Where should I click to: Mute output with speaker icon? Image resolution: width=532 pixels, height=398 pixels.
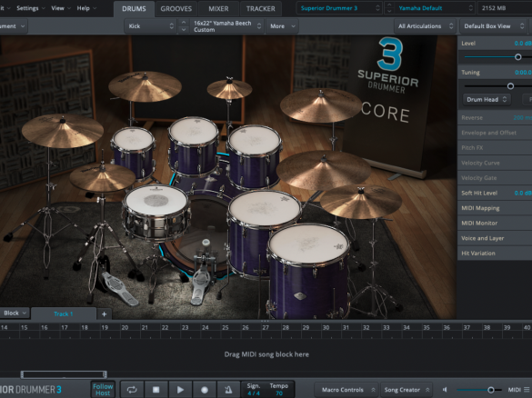point(445,390)
